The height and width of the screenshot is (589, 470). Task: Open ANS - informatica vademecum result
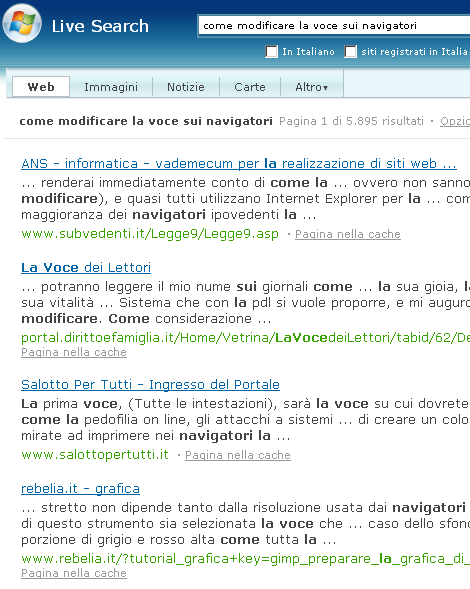(239, 164)
